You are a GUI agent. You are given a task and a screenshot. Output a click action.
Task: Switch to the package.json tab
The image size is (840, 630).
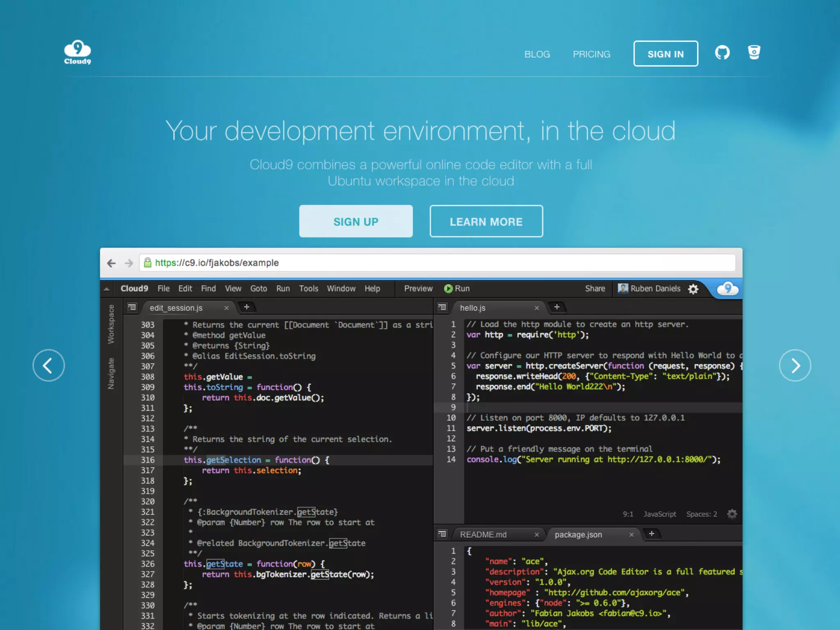click(x=578, y=535)
